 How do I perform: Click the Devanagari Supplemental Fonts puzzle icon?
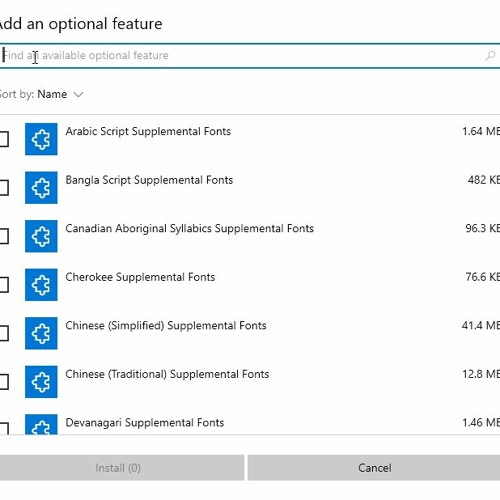[x=41, y=424]
